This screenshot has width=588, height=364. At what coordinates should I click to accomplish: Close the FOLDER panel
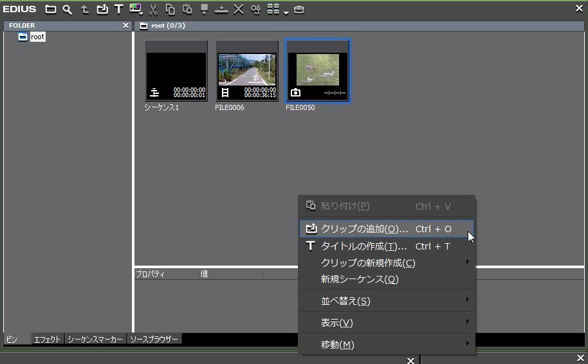click(x=125, y=26)
